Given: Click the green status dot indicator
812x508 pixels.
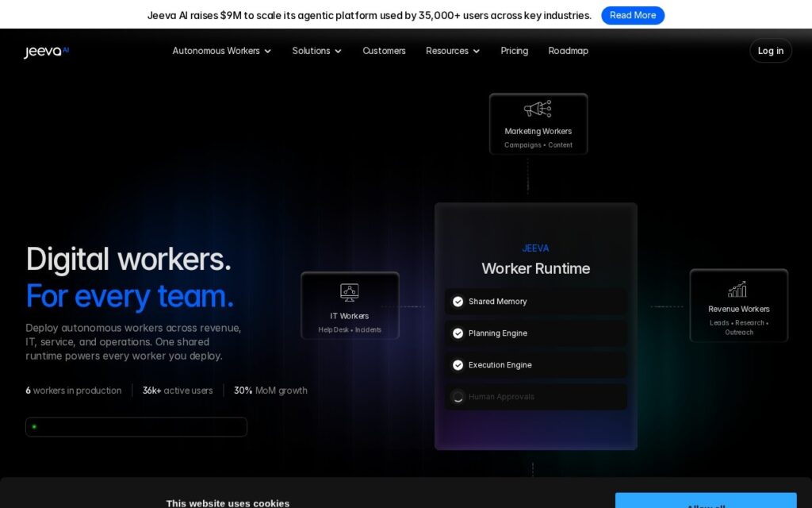Looking at the screenshot, I should (34, 427).
